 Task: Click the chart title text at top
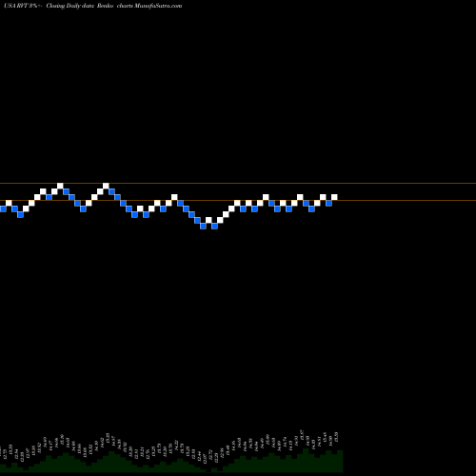point(93,6)
